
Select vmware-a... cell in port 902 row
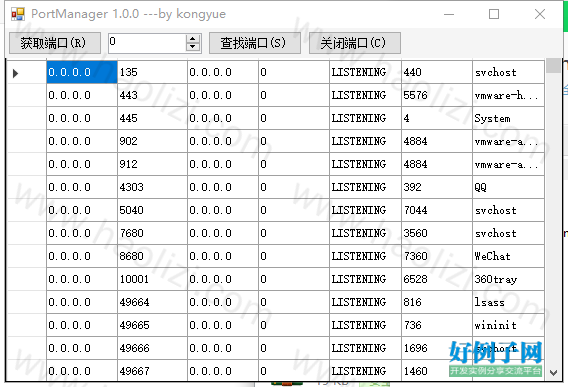508,141
